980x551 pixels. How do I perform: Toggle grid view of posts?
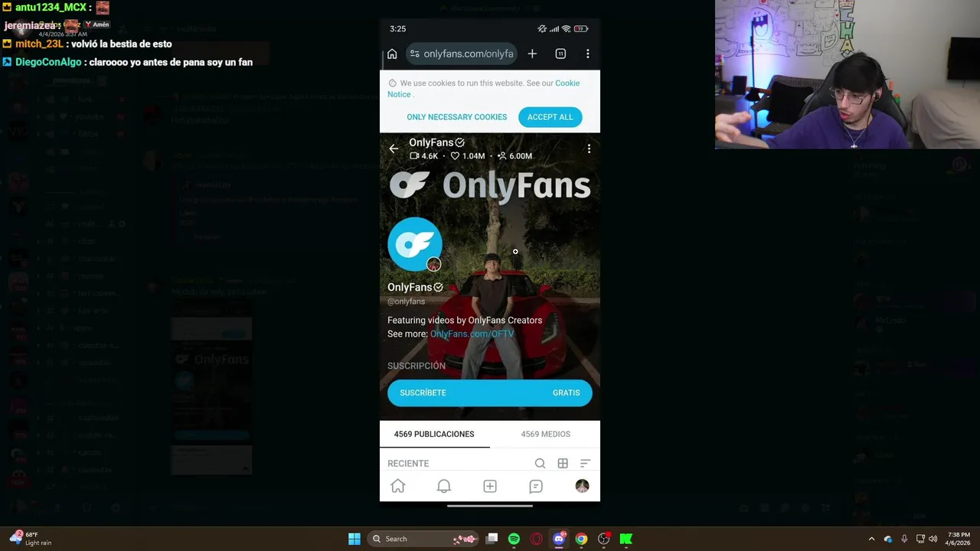coord(563,463)
